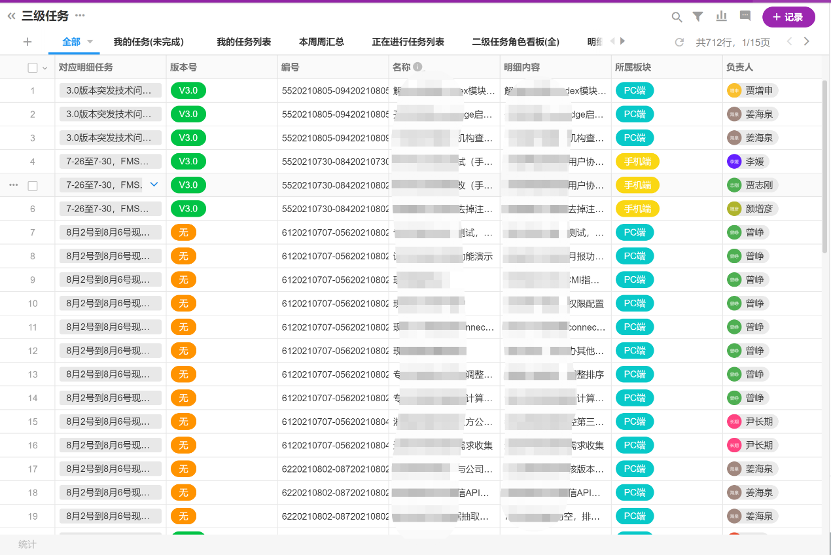Click info icon next to 名称 column
This screenshot has height=556, width=832.
418,67
